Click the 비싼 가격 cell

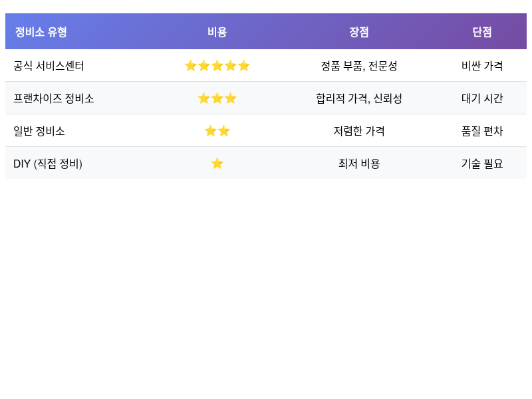pos(482,66)
